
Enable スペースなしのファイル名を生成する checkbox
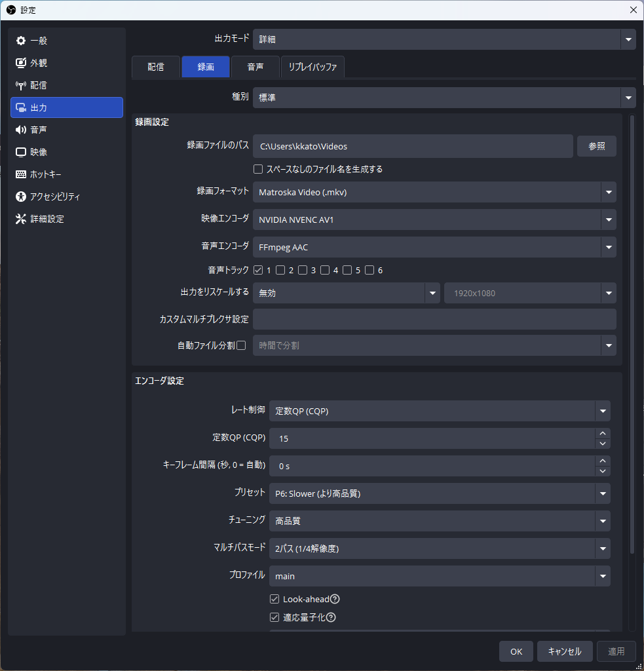point(258,169)
